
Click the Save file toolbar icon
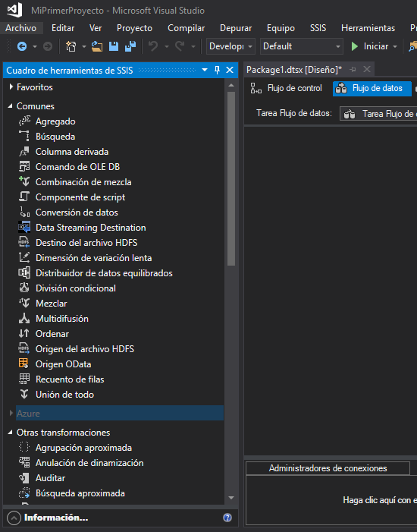pyautogui.click(x=114, y=46)
